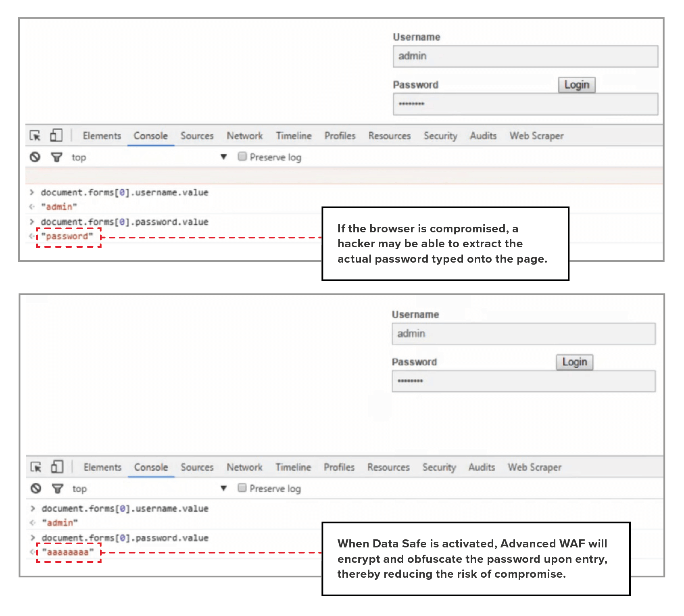Open the top context dropdown in upper console
684x616 pixels.
point(223,157)
